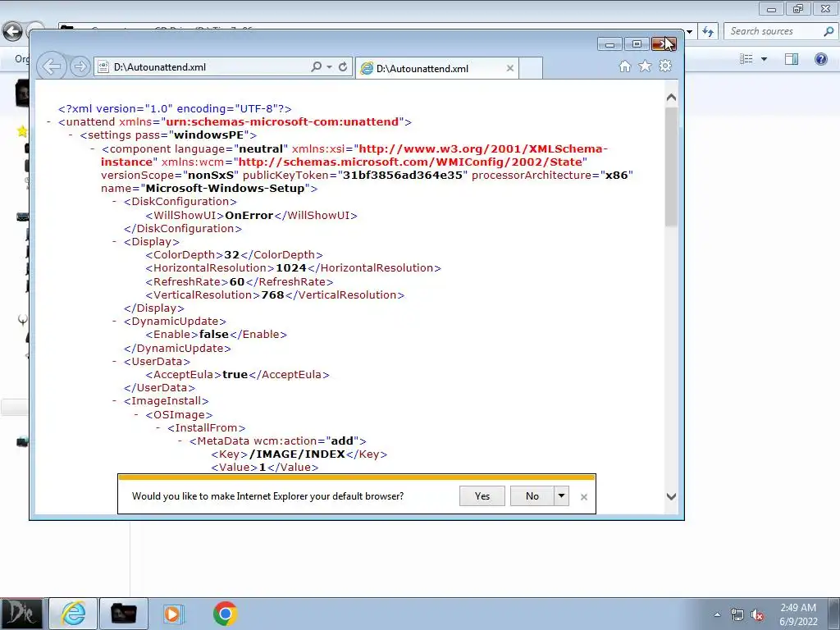
Task: Open the Start button on taskbar
Action: (x=21, y=614)
